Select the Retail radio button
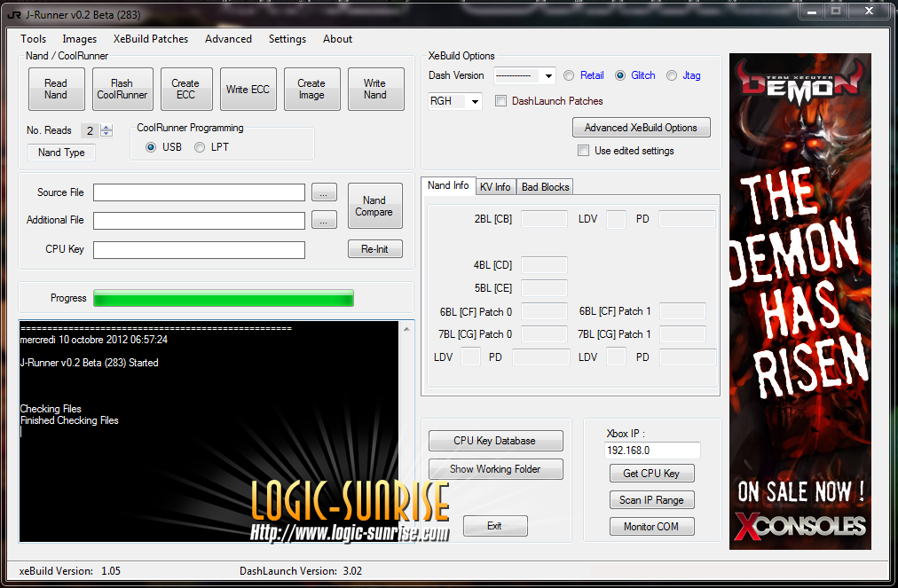The height and width of the screenshot is (588, 898). point(570,76)
